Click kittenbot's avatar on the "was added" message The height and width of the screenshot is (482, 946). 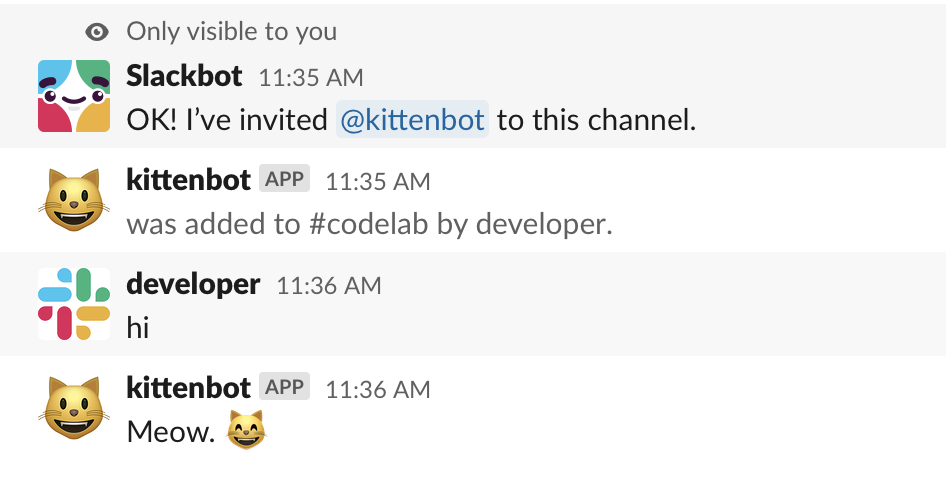[x=74, y=201]
